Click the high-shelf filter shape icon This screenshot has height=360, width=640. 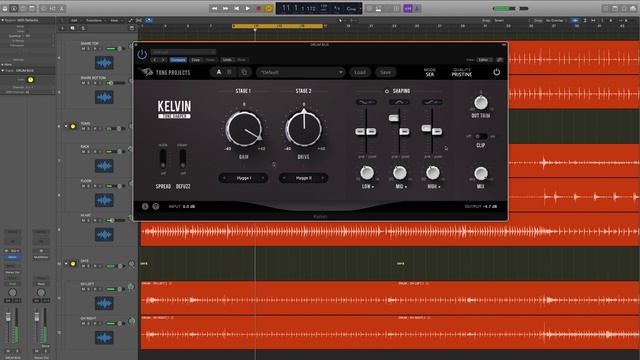(x=432, y=102)
